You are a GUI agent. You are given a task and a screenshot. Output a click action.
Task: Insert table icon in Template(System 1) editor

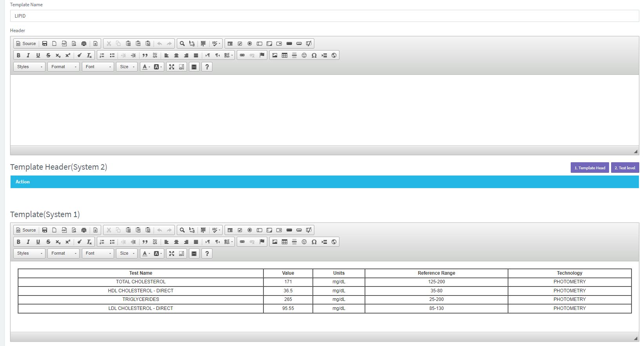[285, 242]
